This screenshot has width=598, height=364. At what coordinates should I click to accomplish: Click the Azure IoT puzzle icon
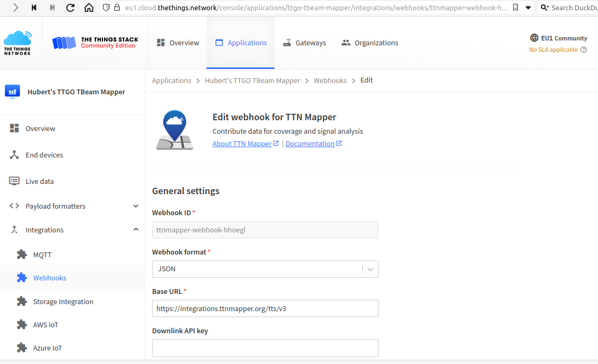pyautogui.click(x=22, y=348)
